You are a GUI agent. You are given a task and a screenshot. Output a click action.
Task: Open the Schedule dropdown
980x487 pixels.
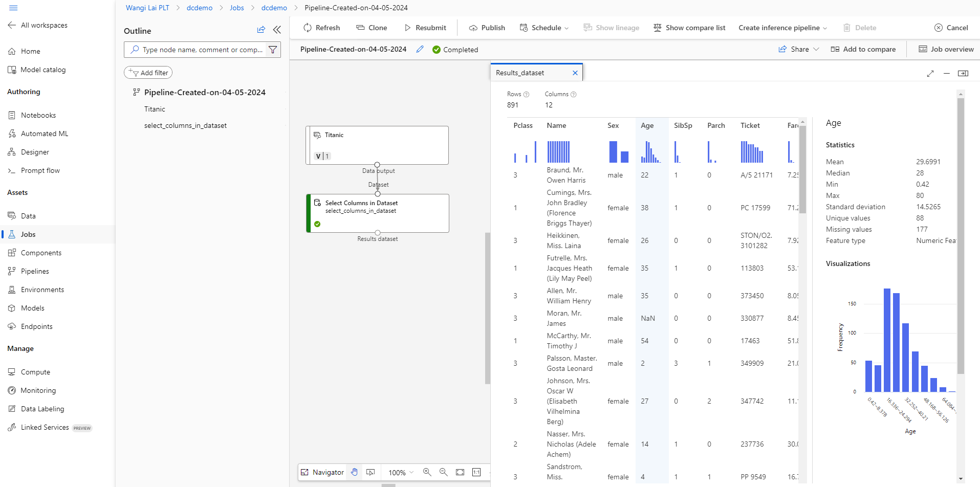click(544, 28)
